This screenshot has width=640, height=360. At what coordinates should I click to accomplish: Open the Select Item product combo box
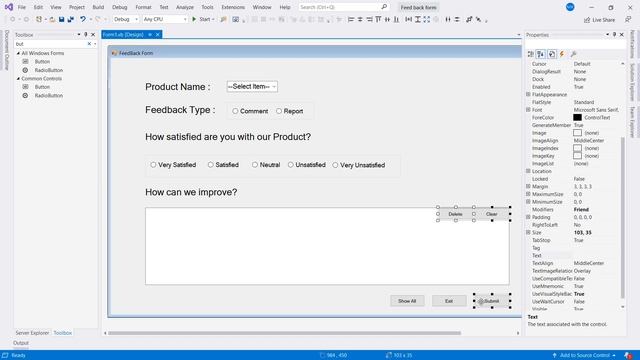(x=252, y=87)
